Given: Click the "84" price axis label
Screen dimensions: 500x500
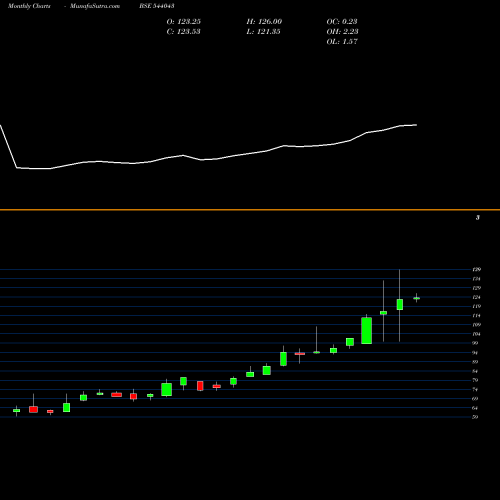Looking at the screenshot, I should tap(475, 371).
